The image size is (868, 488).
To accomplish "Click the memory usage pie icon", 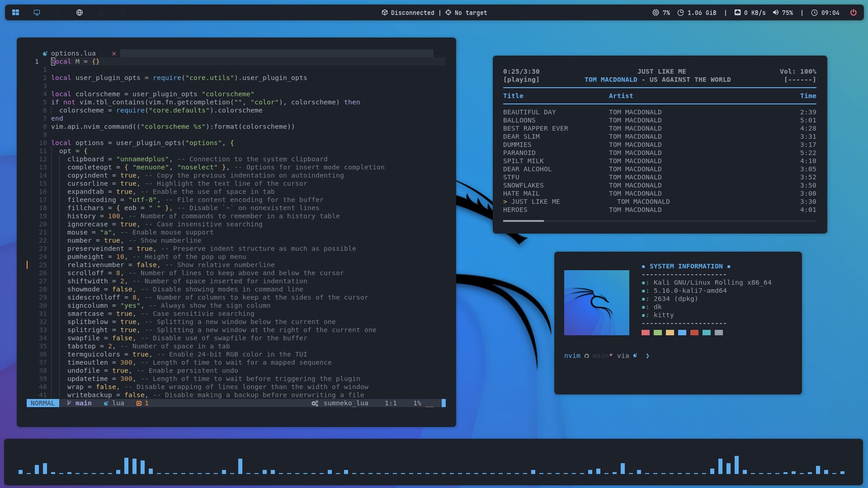I will click(x=680, y=13).
